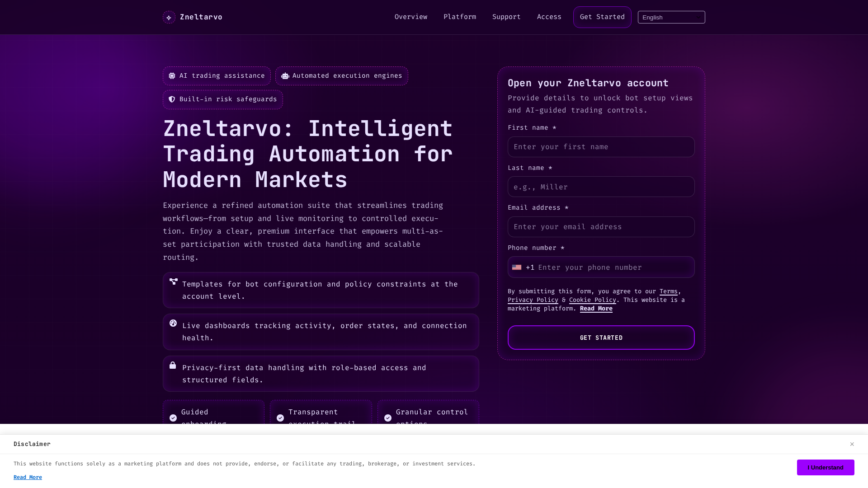Click the templates workflow icon

click(173, 282)
